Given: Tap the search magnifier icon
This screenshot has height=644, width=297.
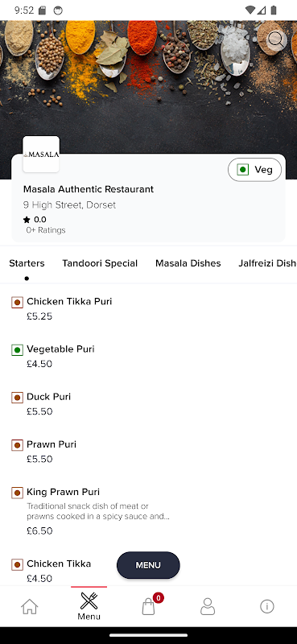Looking at the screenshot, I should pyautogui.click(x=275, y=39).
